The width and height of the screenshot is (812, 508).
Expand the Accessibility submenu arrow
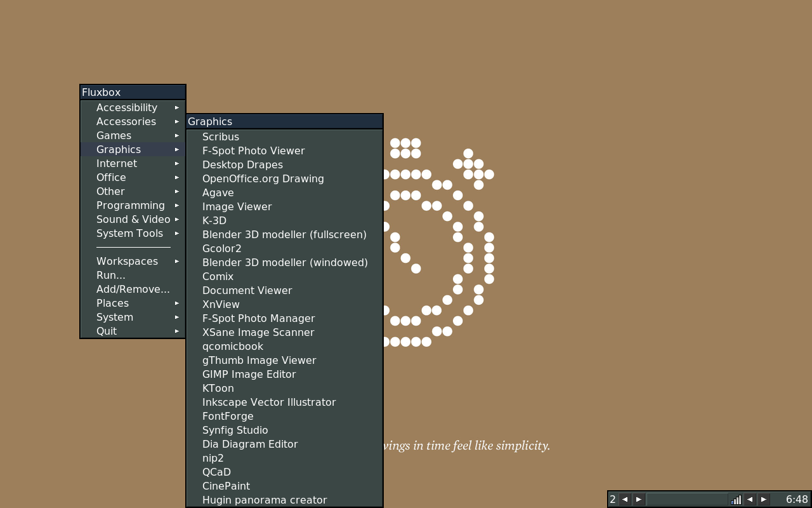click(177, 107)
